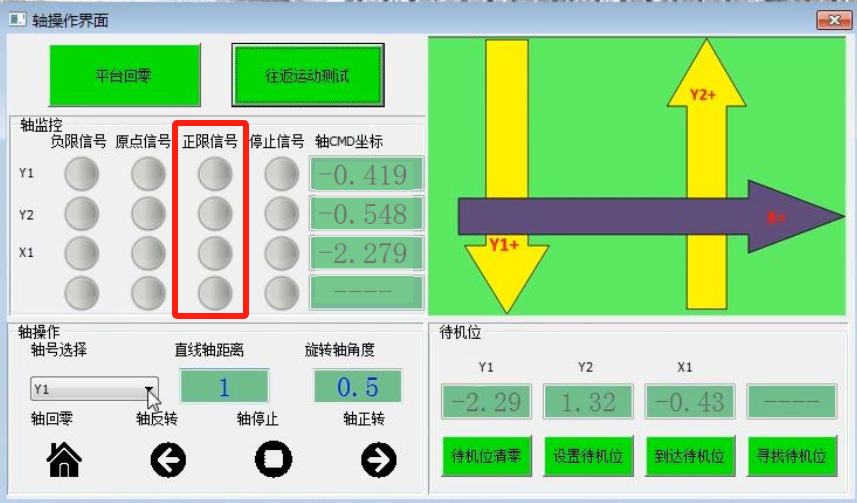Click the 待机位清零 button
The image size is (857, 503).
(487, 457)
